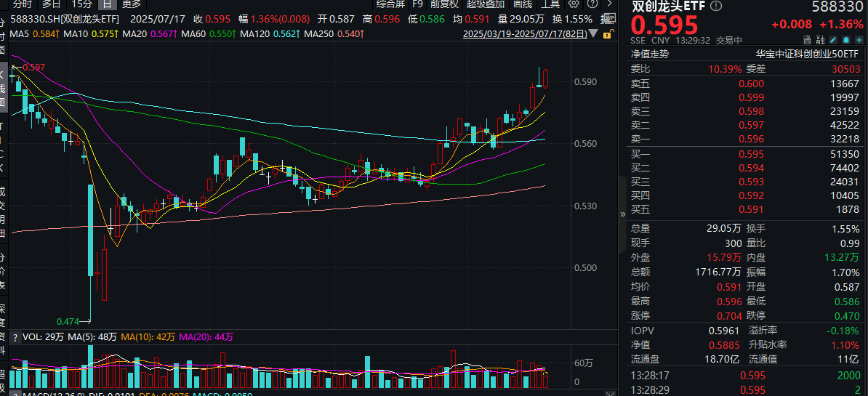Click the 综合屏 button
The image size is (868, 396).
(x=390, y=4)
